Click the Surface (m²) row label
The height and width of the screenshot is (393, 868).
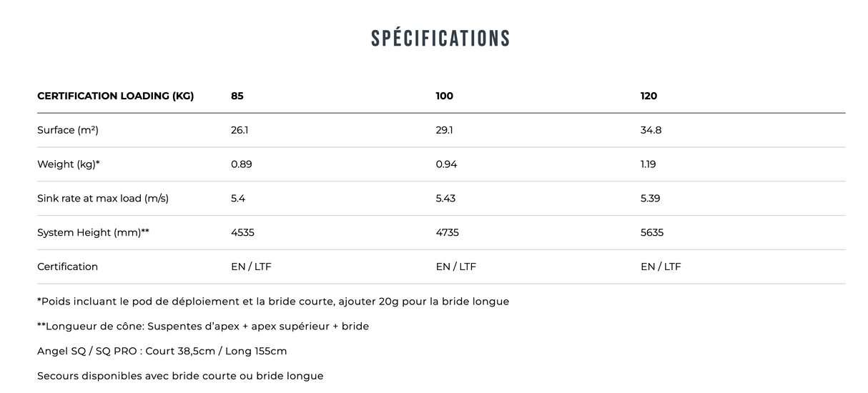(67, 130)
